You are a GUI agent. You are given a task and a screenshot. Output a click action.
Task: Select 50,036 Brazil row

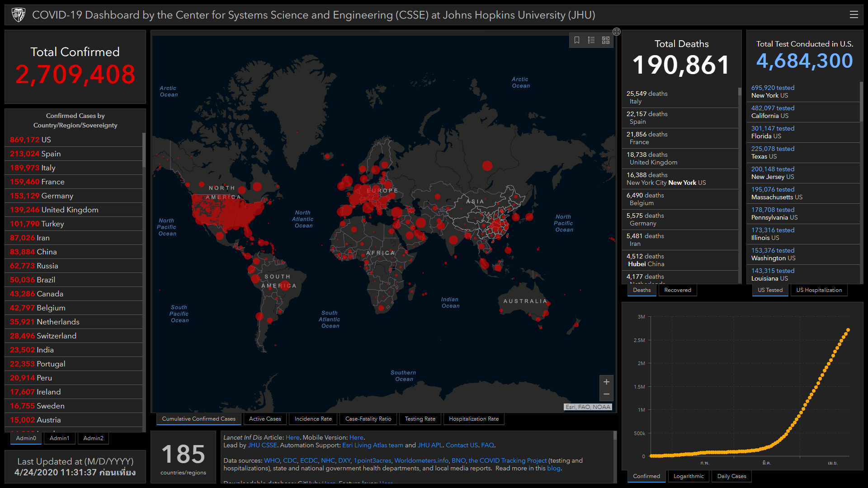click(x=74, y=280)
